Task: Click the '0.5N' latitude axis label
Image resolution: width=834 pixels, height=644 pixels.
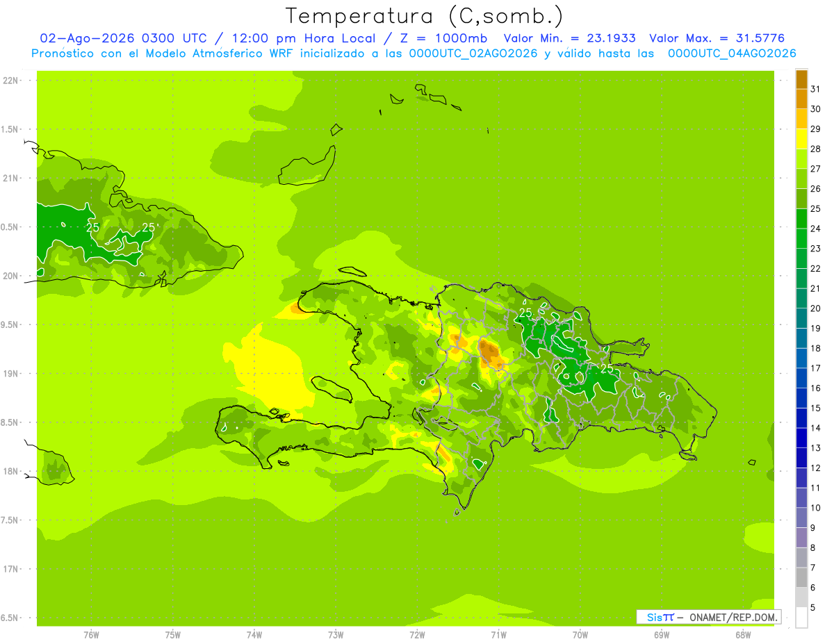Action: (10, 227)
